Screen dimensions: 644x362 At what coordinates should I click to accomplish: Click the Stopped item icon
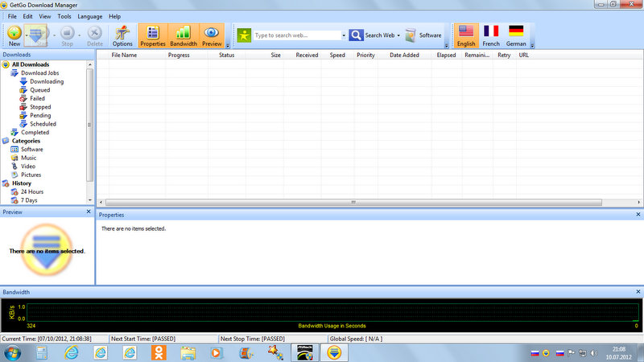point(23,107)
